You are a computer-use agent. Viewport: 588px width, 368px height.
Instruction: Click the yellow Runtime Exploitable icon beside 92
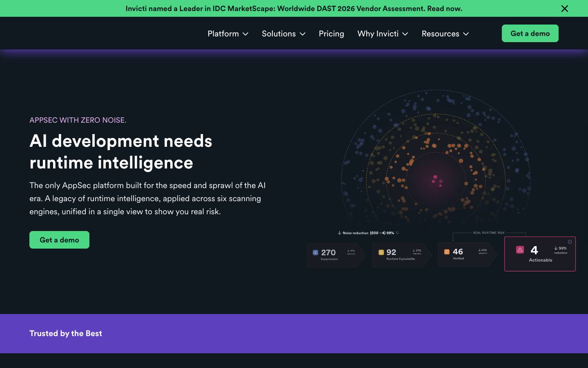(381, 252)
